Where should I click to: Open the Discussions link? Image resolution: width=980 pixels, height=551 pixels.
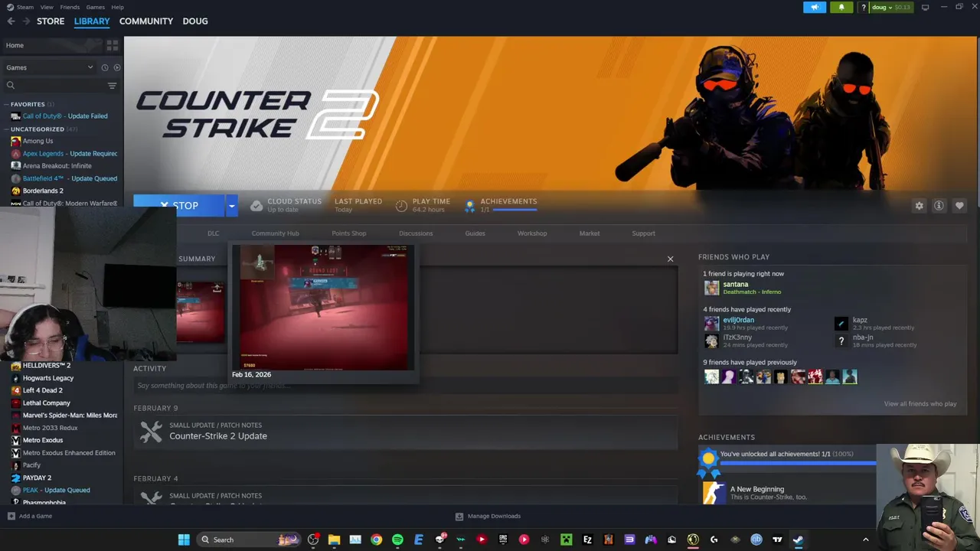tap(416, 233)
